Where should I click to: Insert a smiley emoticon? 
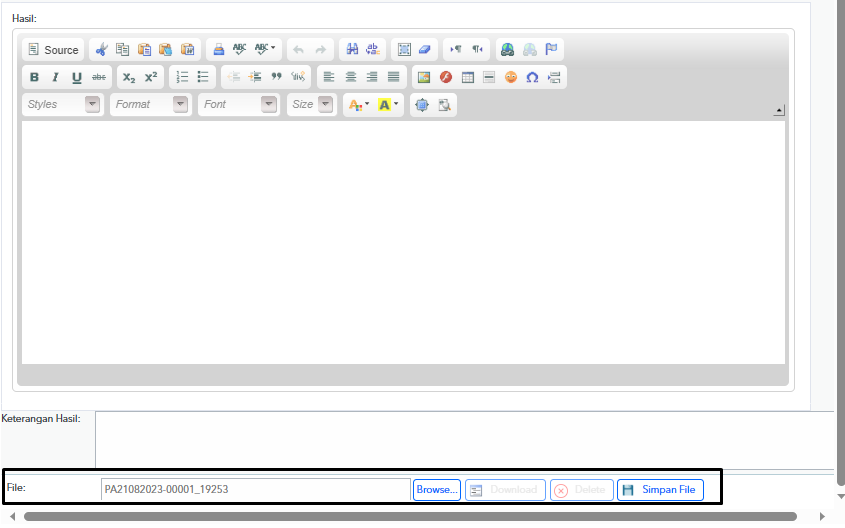[x=511, y=77]
